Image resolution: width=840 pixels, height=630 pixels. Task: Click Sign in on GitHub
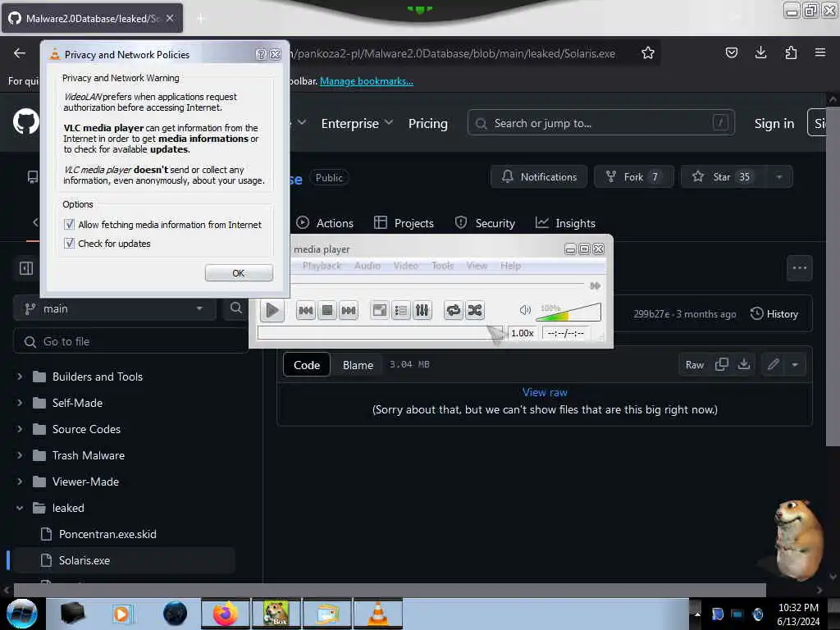(x=774, y=123)
